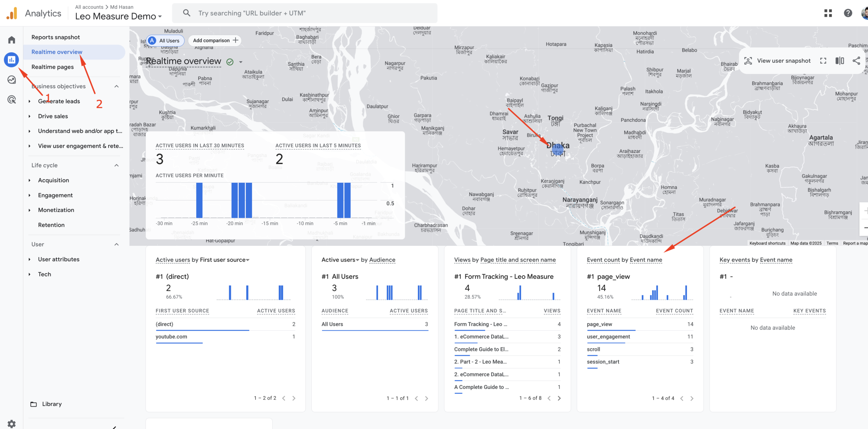
Task: Go to previous page of Views card
Action: click(549, 398)
